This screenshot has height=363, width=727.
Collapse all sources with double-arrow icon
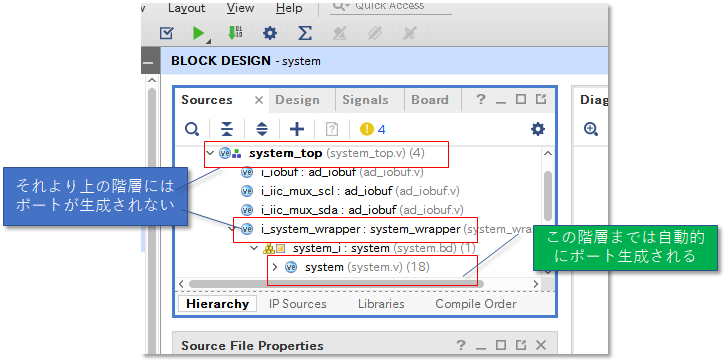227,129
